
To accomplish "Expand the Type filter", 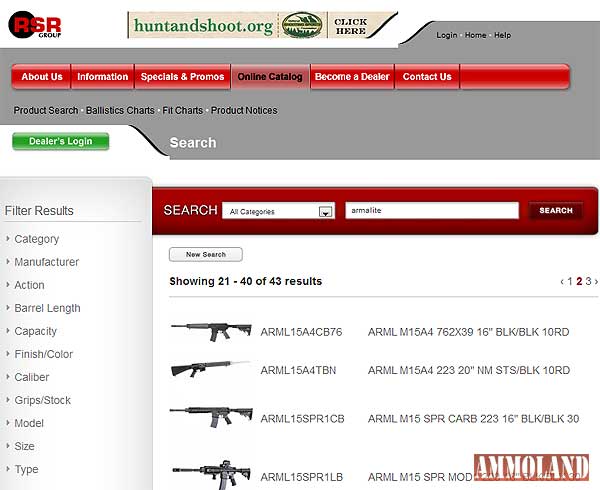I will click(26, 469).
